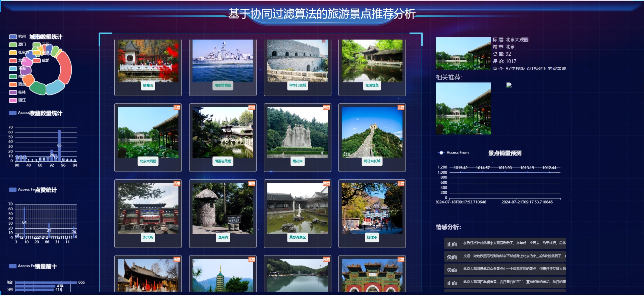Open the 渣滓洞 thumbnail
Viewport: 644px width, 295px height.
(x=223, y=209)
